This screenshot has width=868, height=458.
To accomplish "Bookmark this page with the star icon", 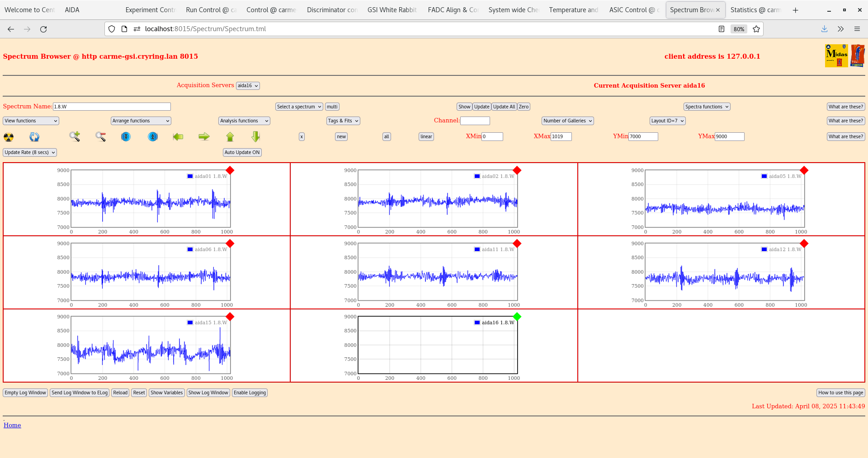I will point(756,29).
